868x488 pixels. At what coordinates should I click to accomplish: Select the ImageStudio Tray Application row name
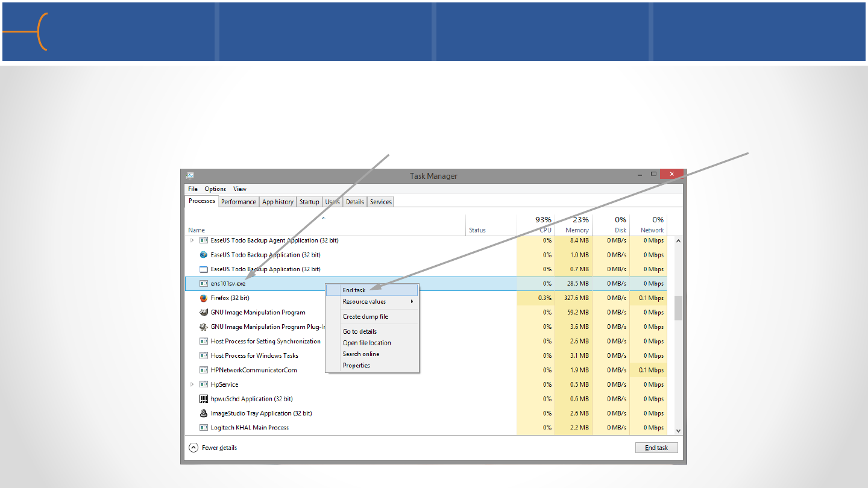click(x=261, y=414)
